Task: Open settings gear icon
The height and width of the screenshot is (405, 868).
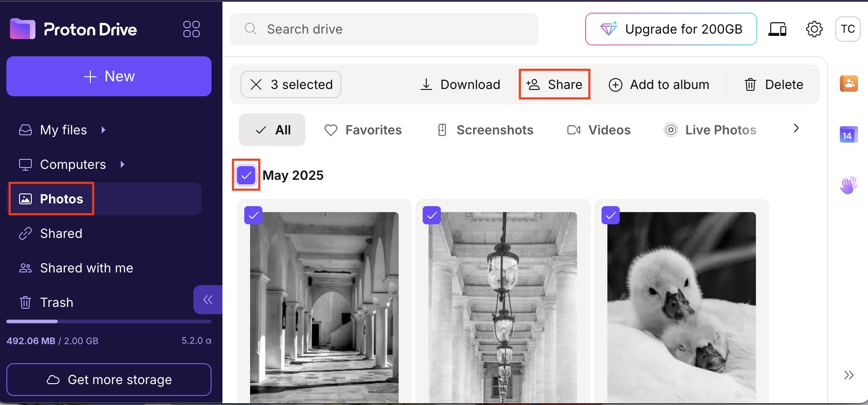Action: click(x=814, y=29)
